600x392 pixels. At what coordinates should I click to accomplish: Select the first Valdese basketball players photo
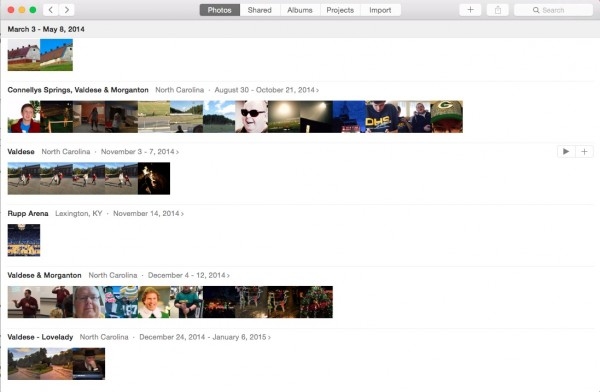click(24, 178)
